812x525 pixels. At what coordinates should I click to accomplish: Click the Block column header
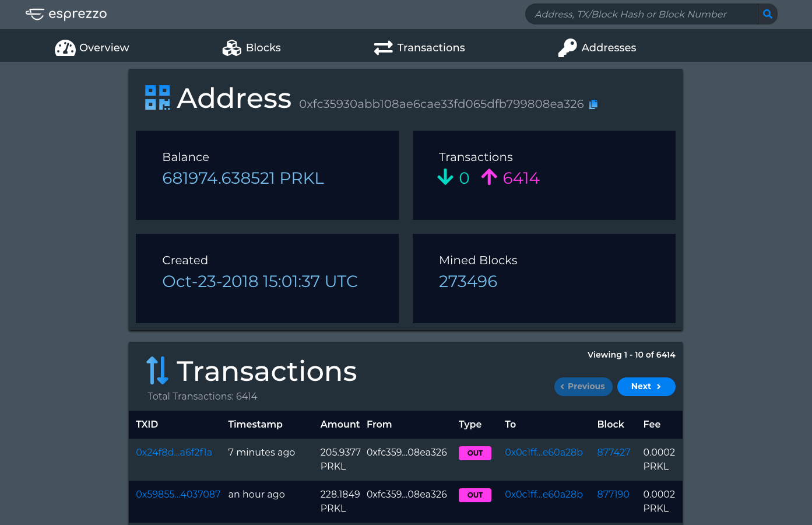click(610, 424)
